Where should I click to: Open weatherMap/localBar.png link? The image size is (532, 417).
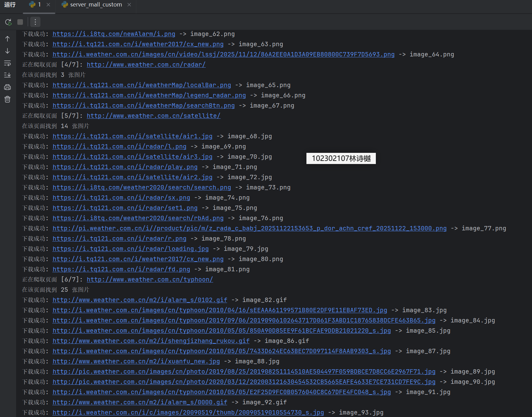142,85
